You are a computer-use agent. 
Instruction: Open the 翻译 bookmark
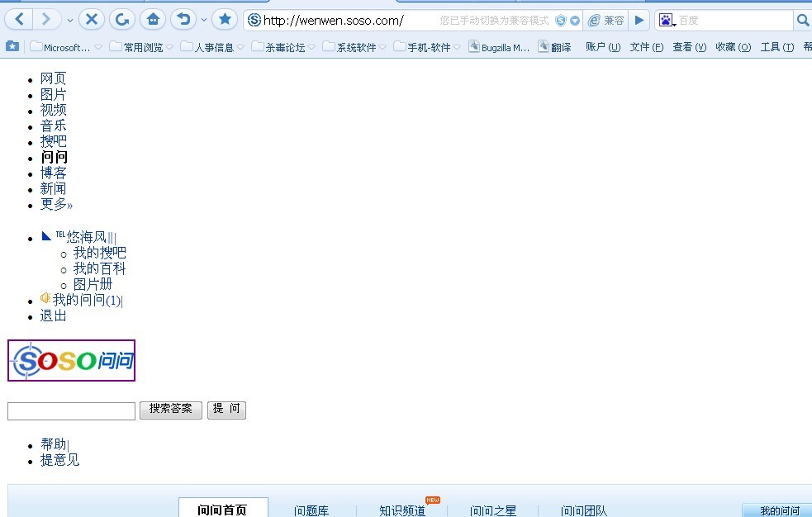point(554,47)
